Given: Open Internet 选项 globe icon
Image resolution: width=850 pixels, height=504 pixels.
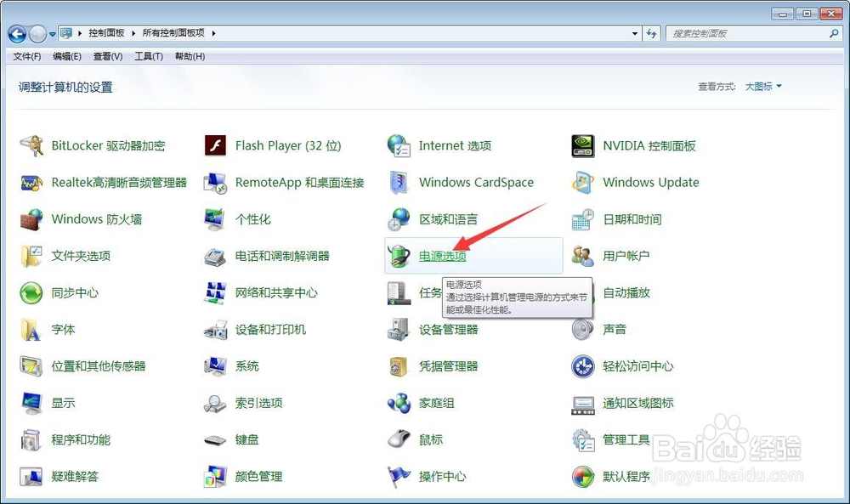Looking at the screenshot, I should tap(399, 146).
